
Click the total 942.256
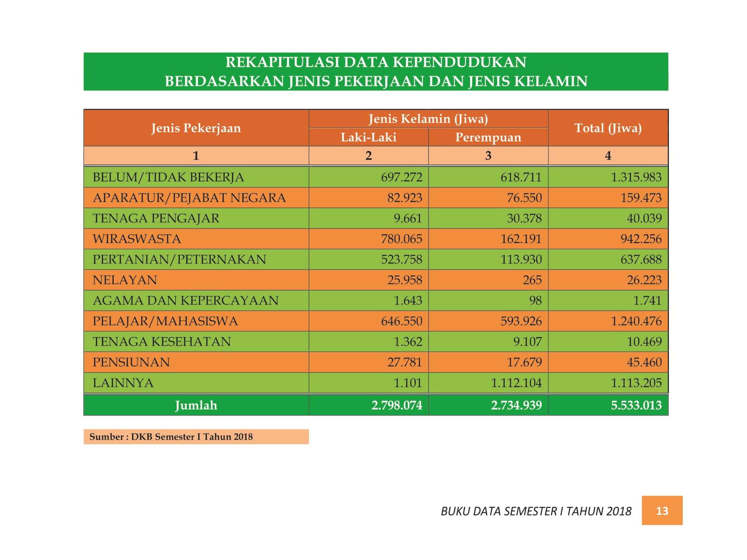click(x=641, y=239)
